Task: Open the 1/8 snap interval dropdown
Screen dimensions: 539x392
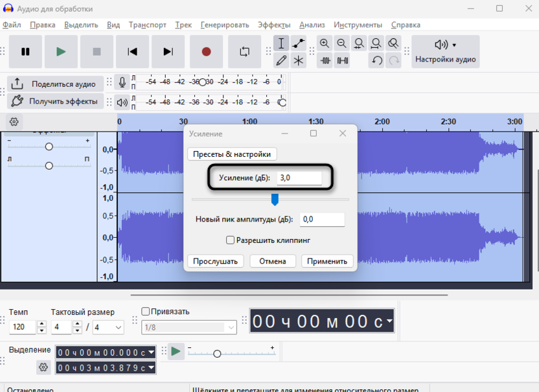Action: click(x=231, y=327)
